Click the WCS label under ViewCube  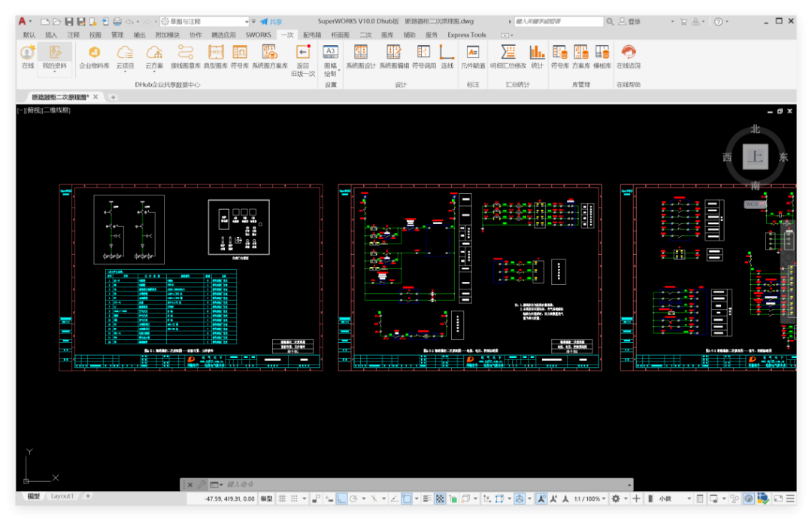pos(752,204)
